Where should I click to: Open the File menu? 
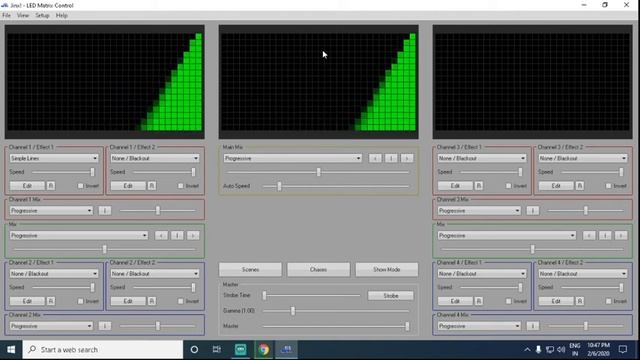(x=7, y=16)
